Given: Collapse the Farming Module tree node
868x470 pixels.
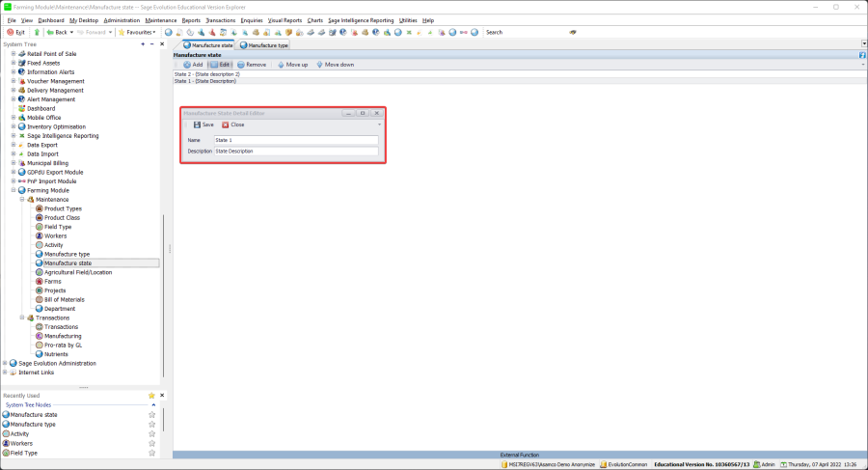Looking at the screenshot, I should (14, 190).
